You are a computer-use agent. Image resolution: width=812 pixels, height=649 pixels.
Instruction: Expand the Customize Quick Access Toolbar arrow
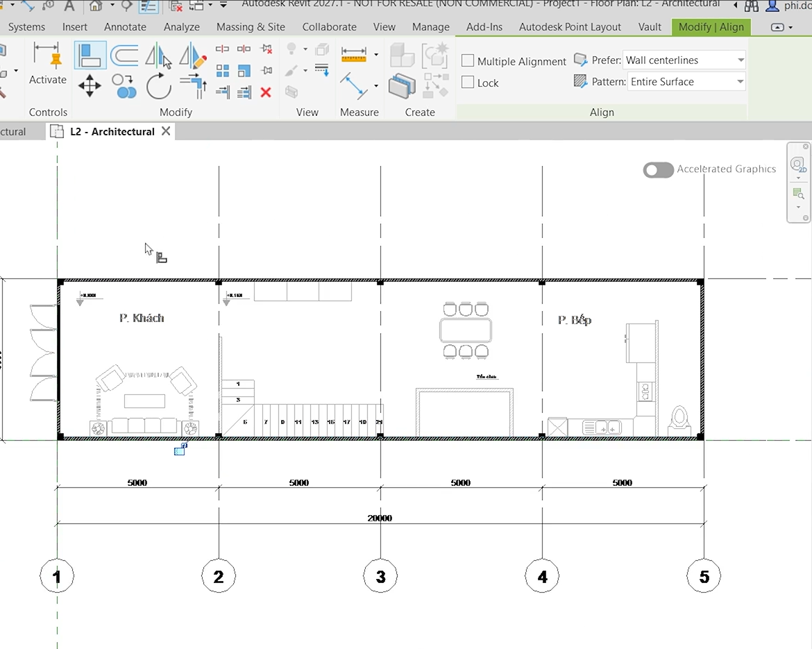tap(223, 5)
